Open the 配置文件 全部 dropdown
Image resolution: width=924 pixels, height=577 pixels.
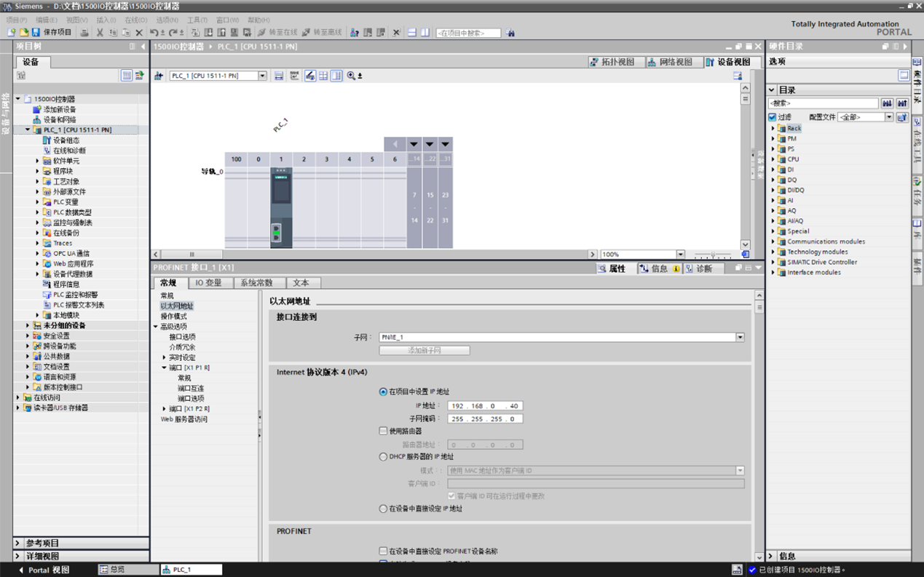[x=889, y=117]
